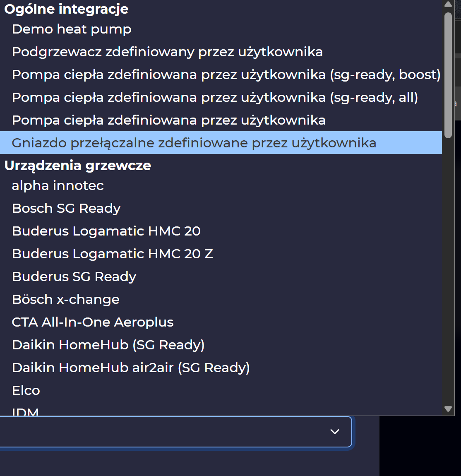Viewport: 461px width, 476px height.
Task: Choose Elco heating device
Action: pyautogui.click(x=26, y=391)
